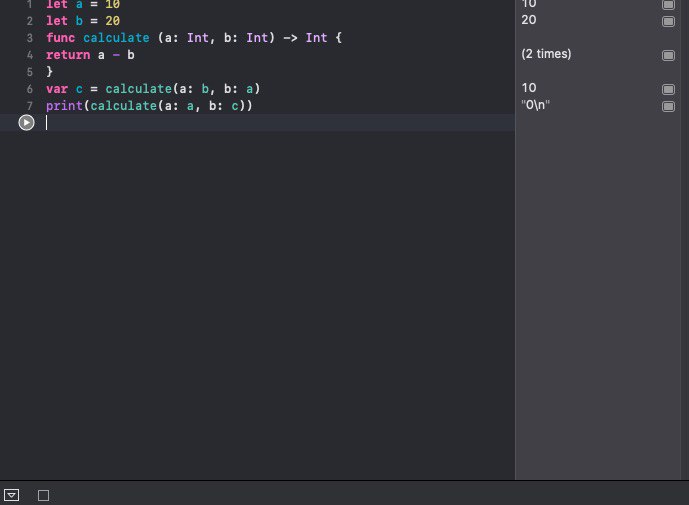Click the return type 'Int' before the brace
Image resolution: width=689 pixels, height=505 pixels.
316,38
